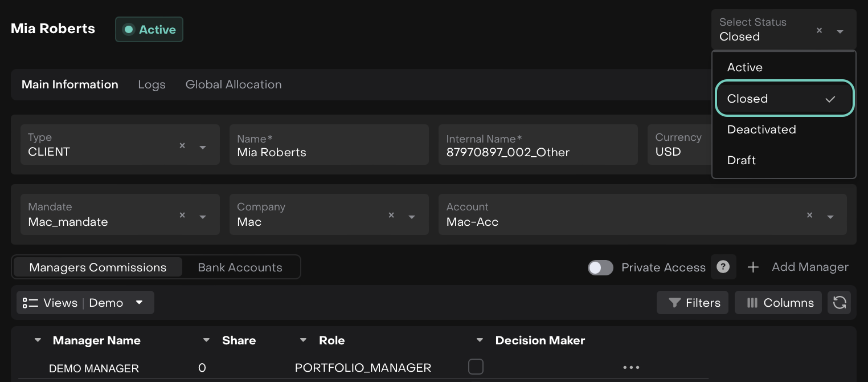
Task: Expand the Type dropdown arrow
Action: 203,147
